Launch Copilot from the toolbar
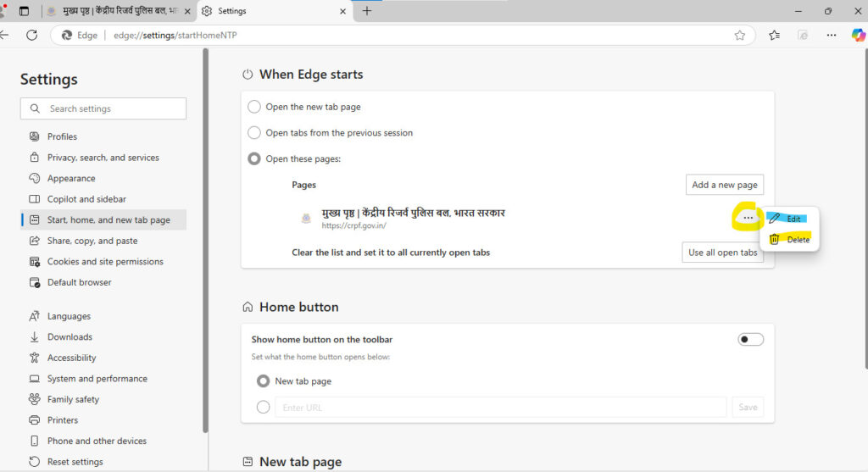This screenshot has height=472, width=868. pyautogui.click(x=858, y=36)
